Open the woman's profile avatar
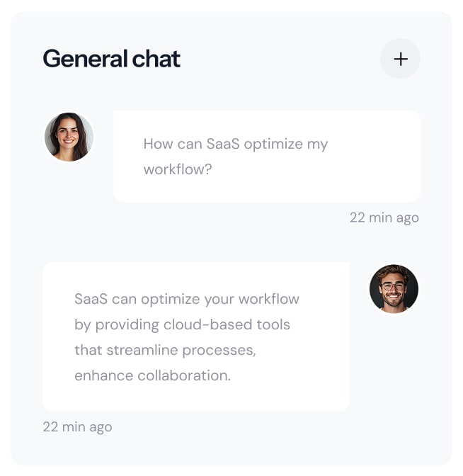463x476 pixels. [x=69, y=137]
